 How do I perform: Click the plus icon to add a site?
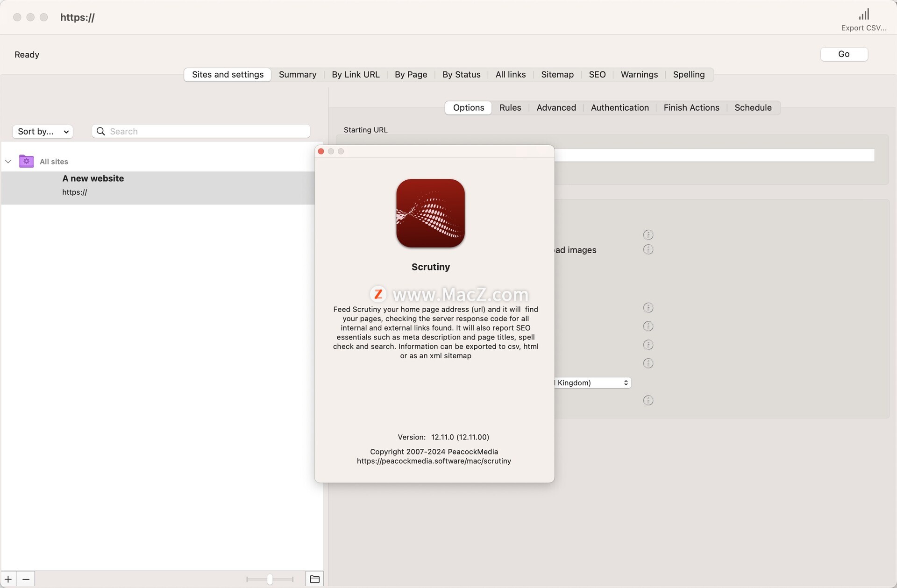[x=8, y=579]
